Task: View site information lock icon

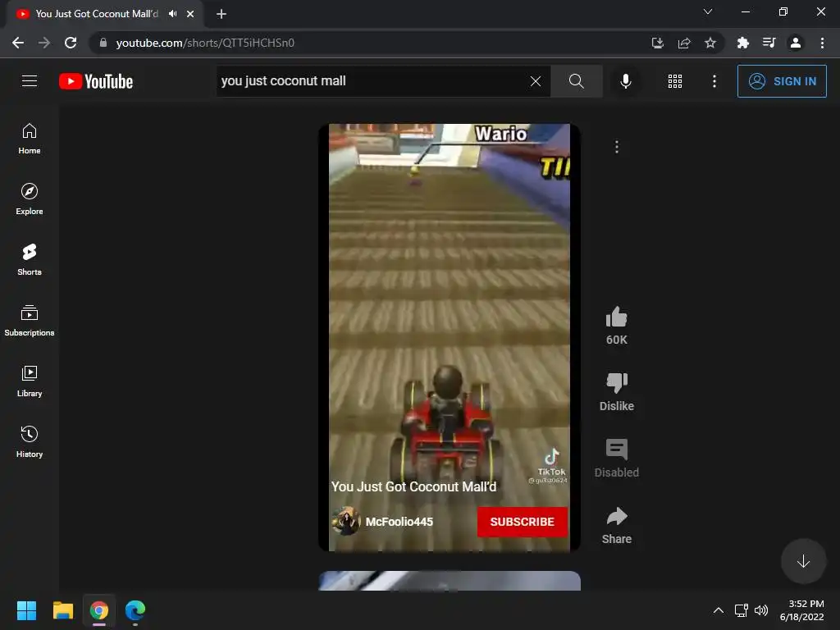Action: 103,43
